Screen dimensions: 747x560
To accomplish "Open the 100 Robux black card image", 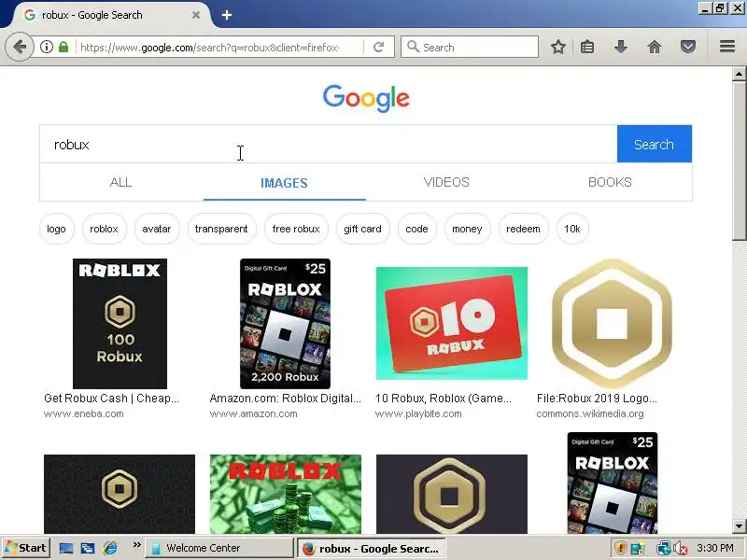I will [x=120, y=324].
